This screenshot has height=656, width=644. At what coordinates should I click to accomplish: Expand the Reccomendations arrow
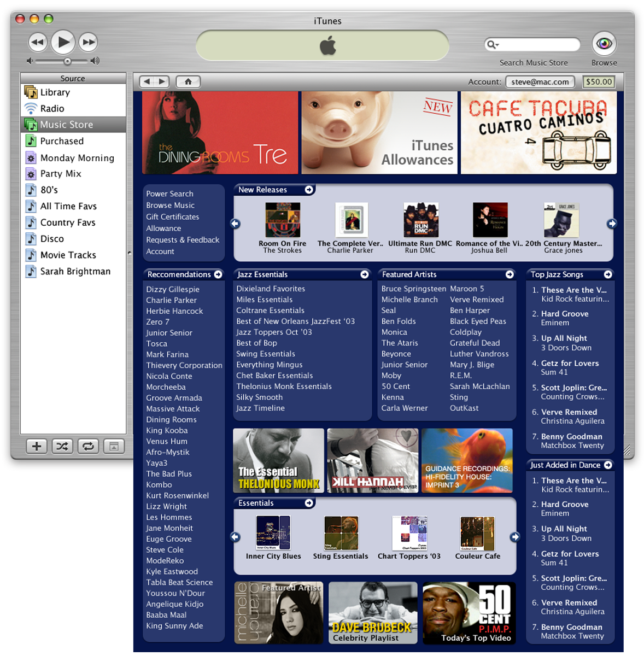(218, 274)
